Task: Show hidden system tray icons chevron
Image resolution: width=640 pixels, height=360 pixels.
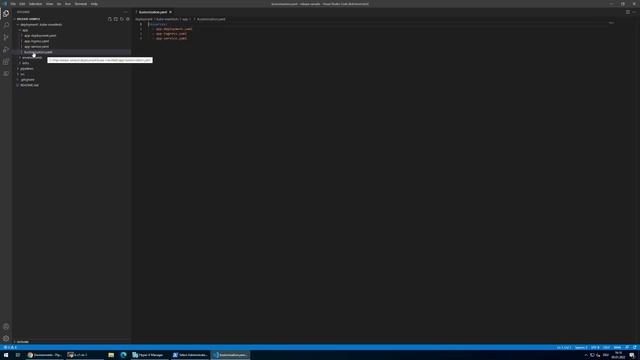Action: 586,355
